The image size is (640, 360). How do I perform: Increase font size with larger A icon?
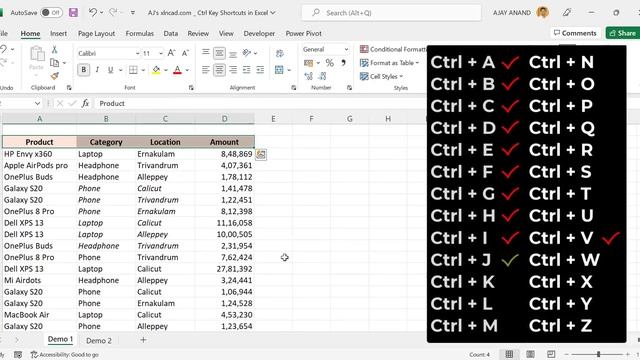(171, 53)
